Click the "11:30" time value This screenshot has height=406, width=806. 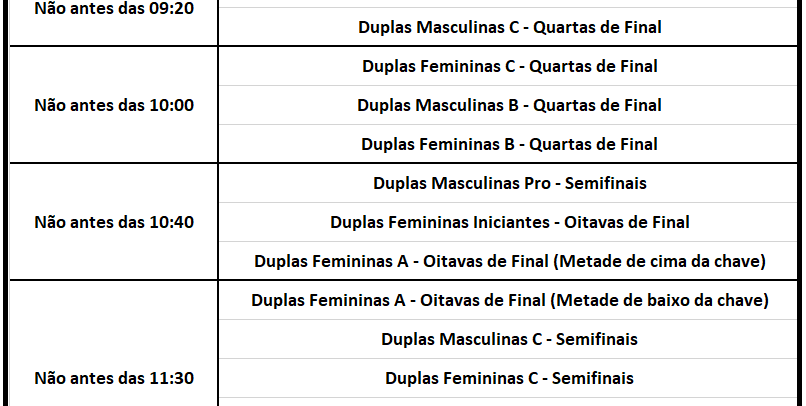[172, 378]
